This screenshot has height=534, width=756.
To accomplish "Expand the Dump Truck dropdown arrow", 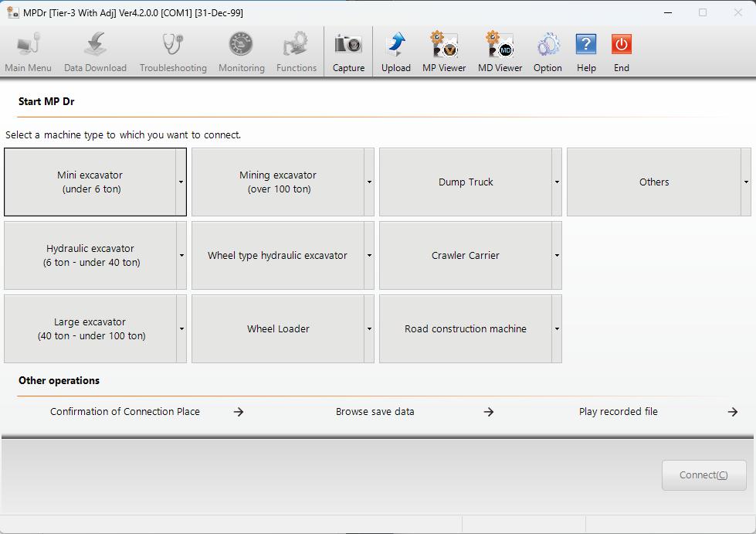I will click(557, 182).
